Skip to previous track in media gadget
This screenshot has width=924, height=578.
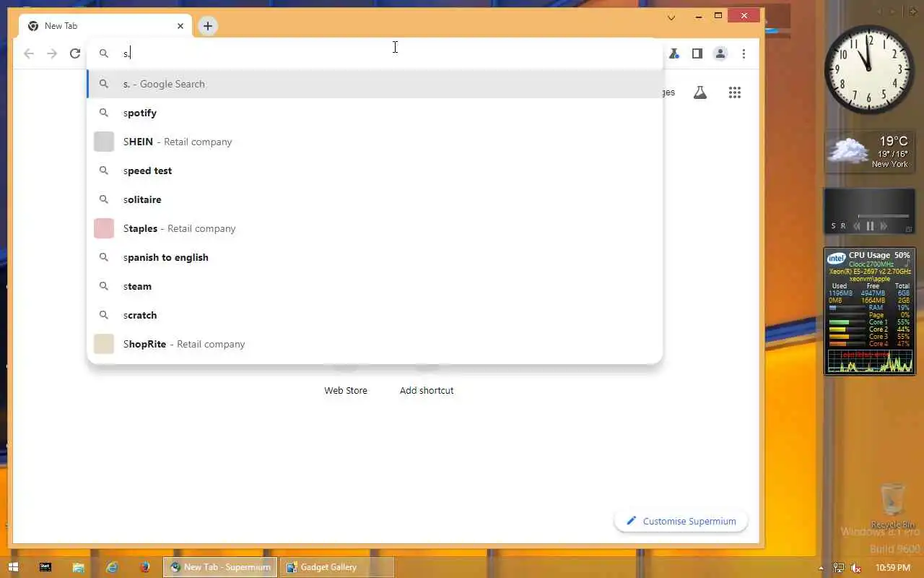point(857,226)
